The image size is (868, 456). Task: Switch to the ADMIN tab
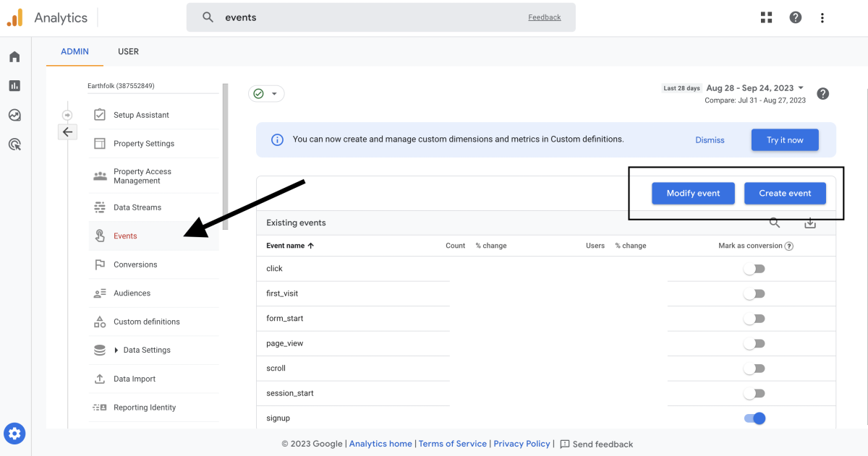click(75, 52)
